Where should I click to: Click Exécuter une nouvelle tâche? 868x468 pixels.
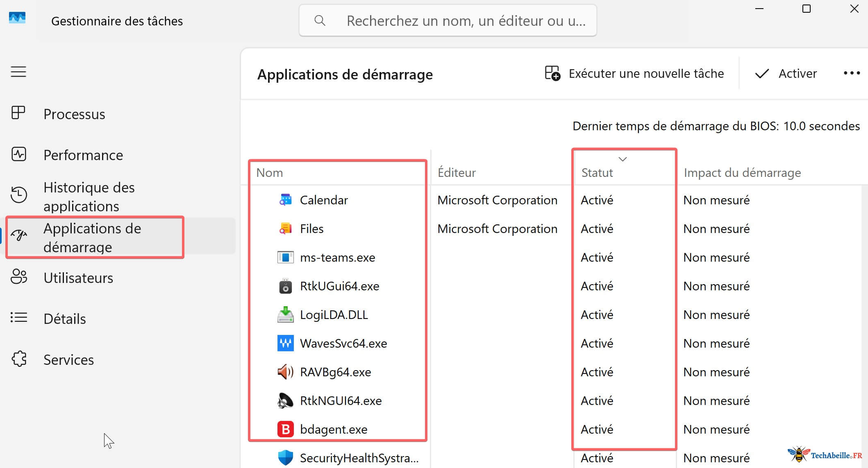pyautogui.click(x=635, y=73)
